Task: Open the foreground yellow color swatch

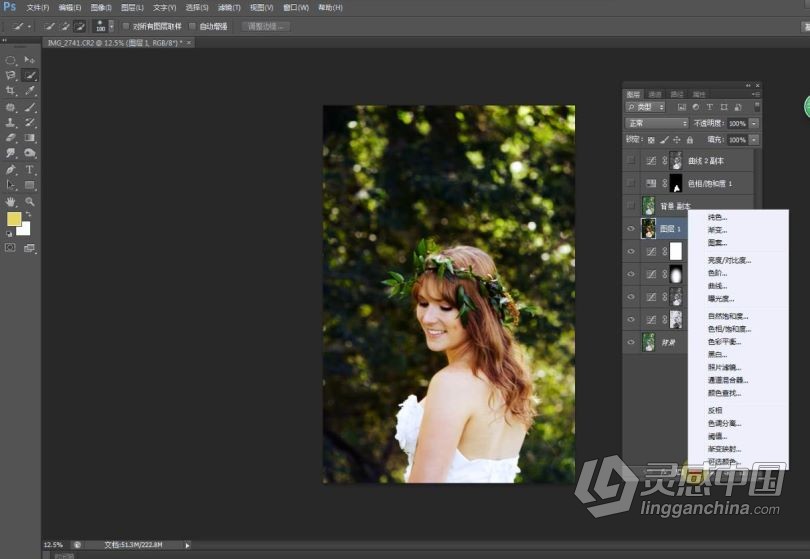Action: point(13,219)
